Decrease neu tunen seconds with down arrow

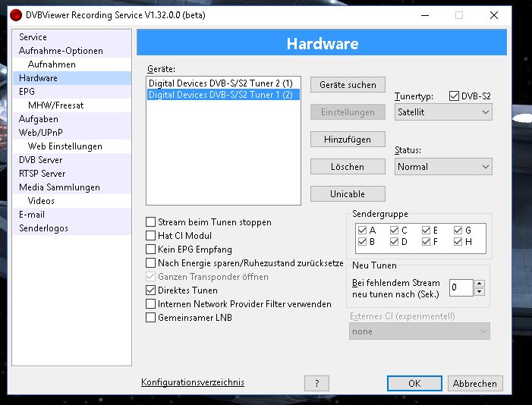480,292
